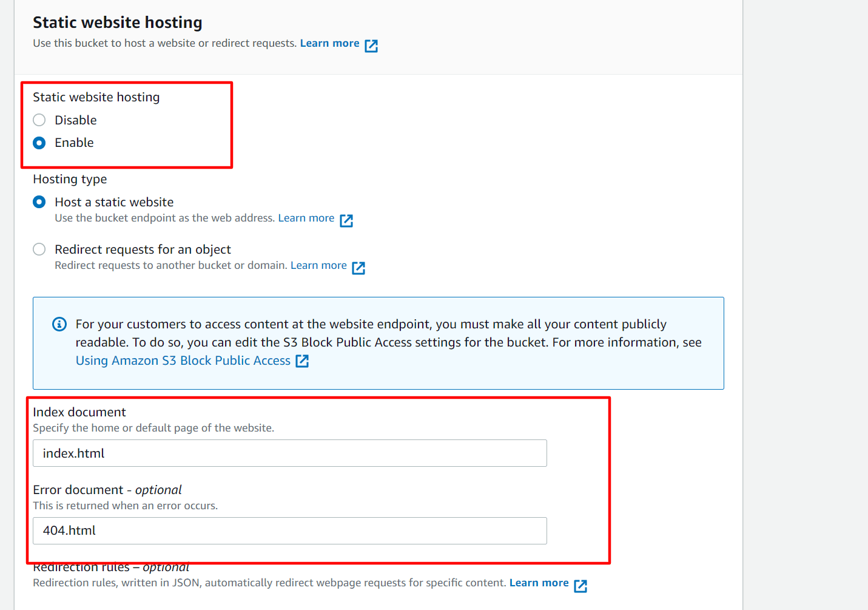The width and height of the screenshot is (868, 610).
Task: Open Learn more about bucket endpoint
Action: click(x=306, y=218)
